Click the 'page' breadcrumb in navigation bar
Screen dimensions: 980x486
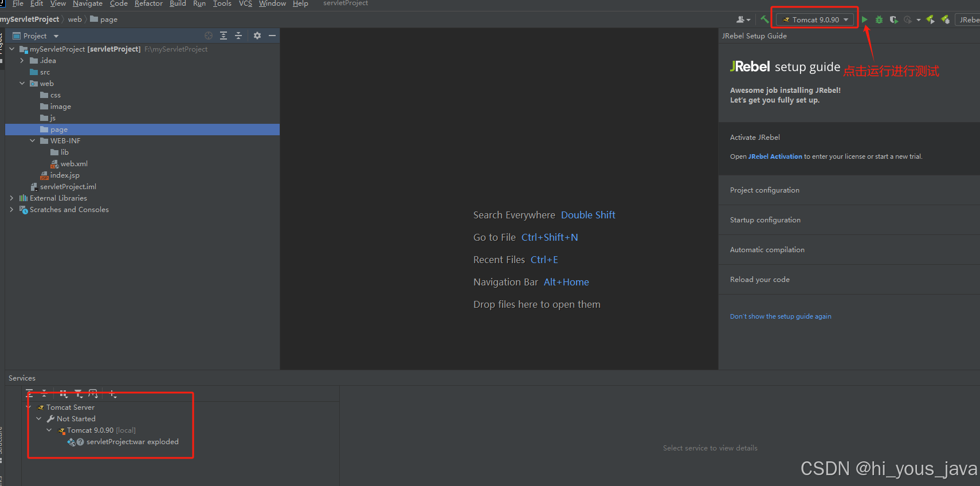(104, 19)
